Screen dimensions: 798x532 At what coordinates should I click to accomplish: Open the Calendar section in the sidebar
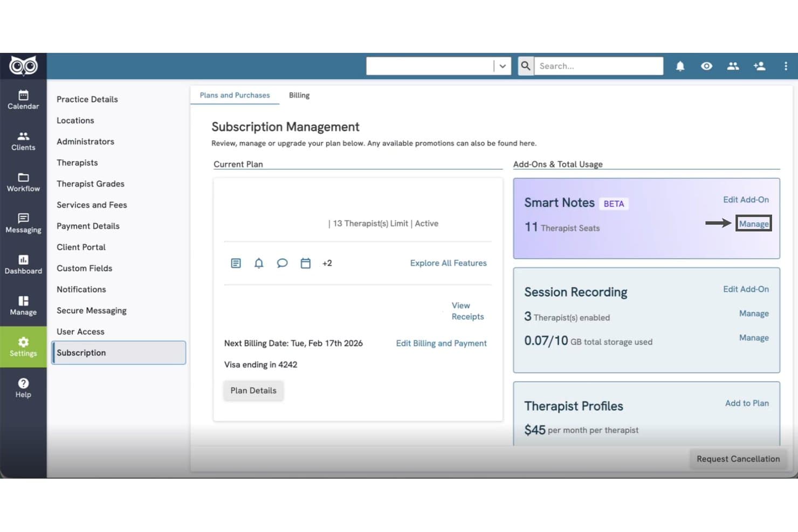pos(23,100)
